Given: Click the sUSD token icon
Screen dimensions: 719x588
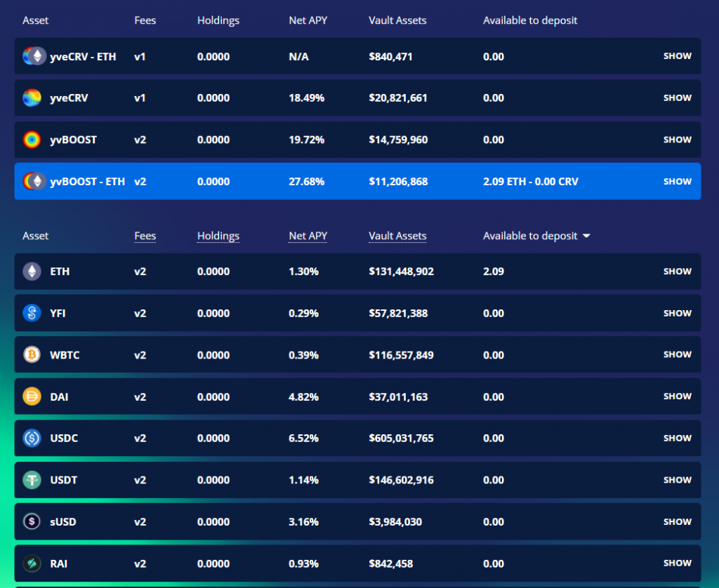Looking at the screenshot, I should [32, 521].
